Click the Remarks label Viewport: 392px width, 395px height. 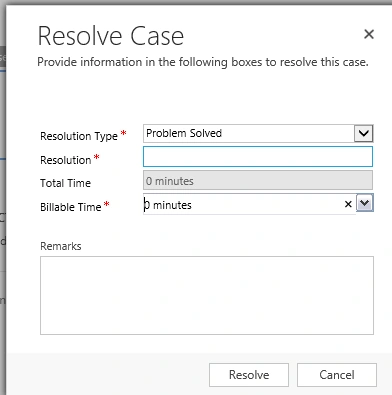click(61, 246)
